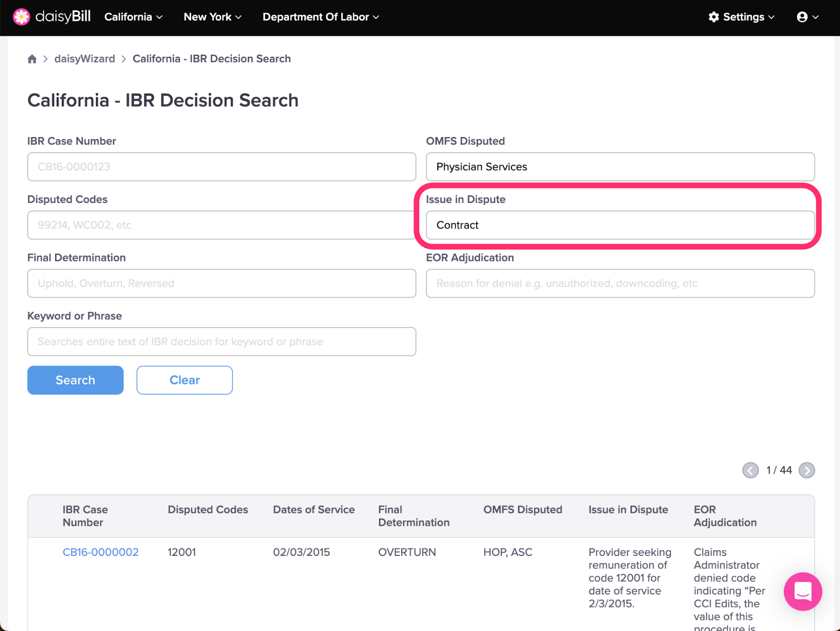Click California - IBR Decision Search breadcrumb
The height and width of the screenshot is (631, 840).
[x=212, y=59]
